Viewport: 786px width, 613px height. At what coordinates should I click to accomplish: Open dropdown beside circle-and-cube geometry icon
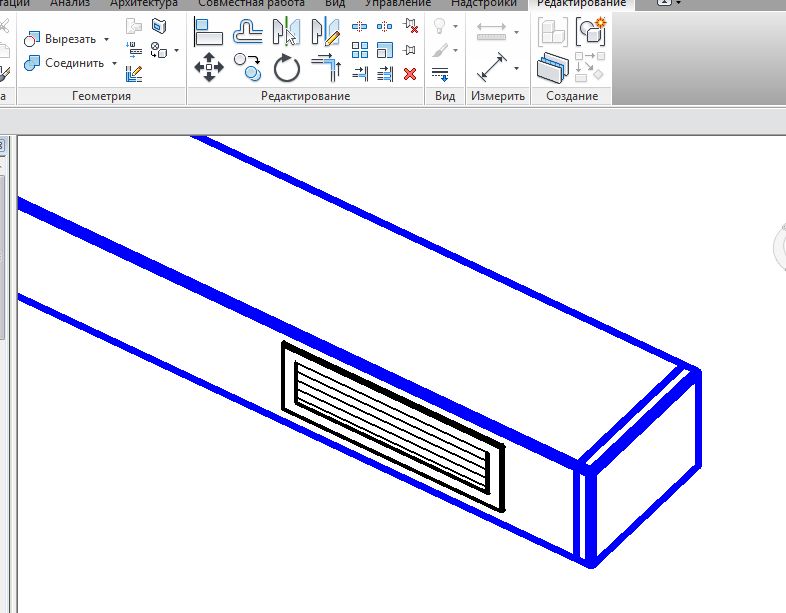pos(176,51)
